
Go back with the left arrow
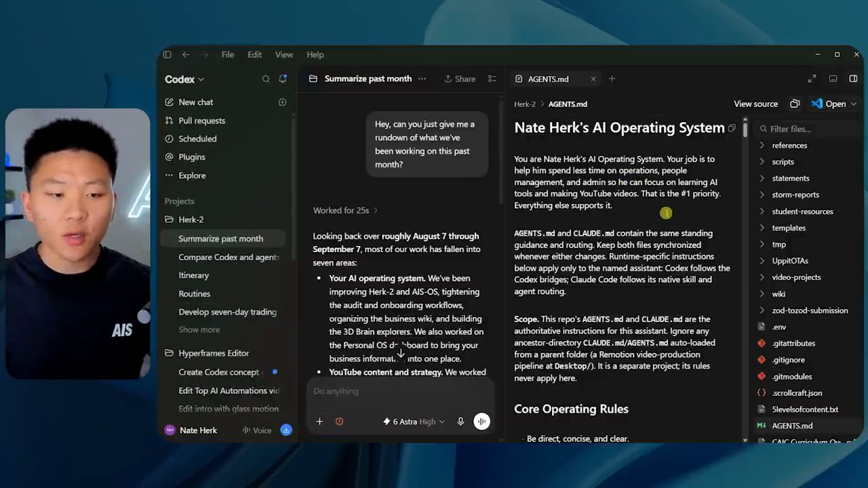click(x=186, y=55)
